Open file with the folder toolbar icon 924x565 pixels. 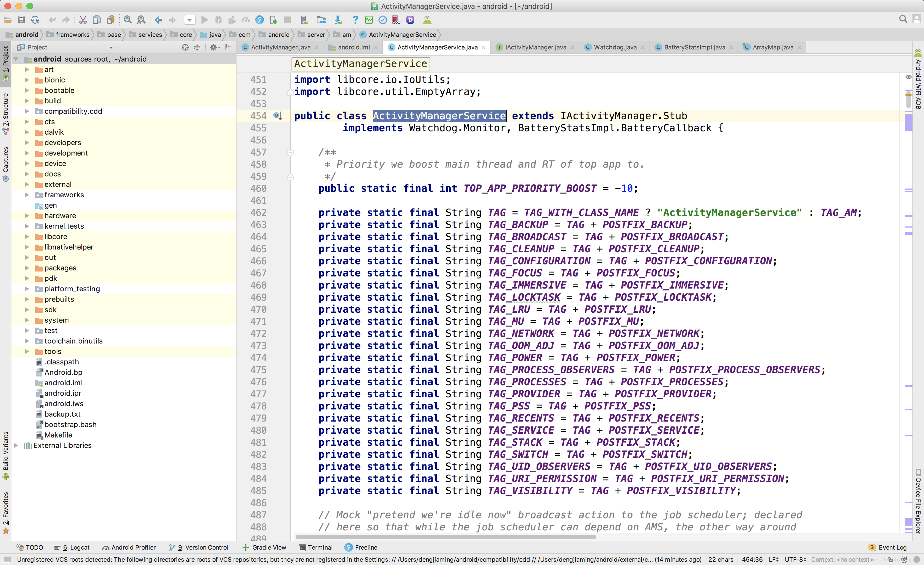(8, 20)
